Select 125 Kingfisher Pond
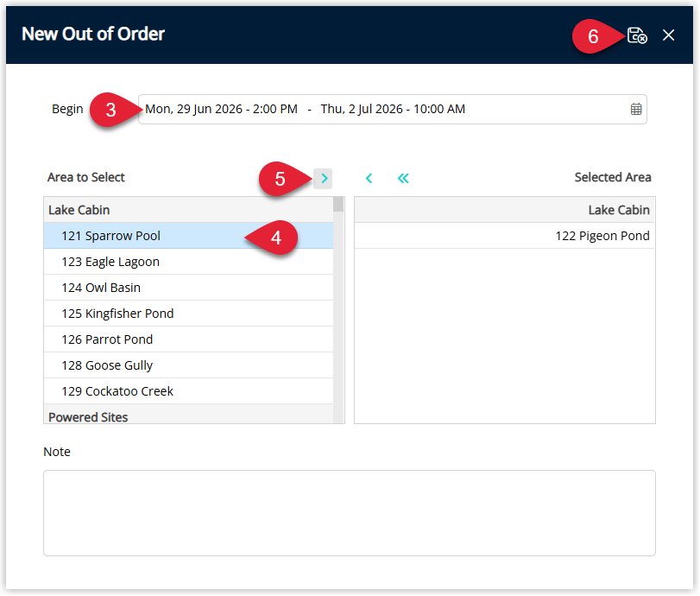The height and width of the screenshot is (596, 700). coord(188,314)
